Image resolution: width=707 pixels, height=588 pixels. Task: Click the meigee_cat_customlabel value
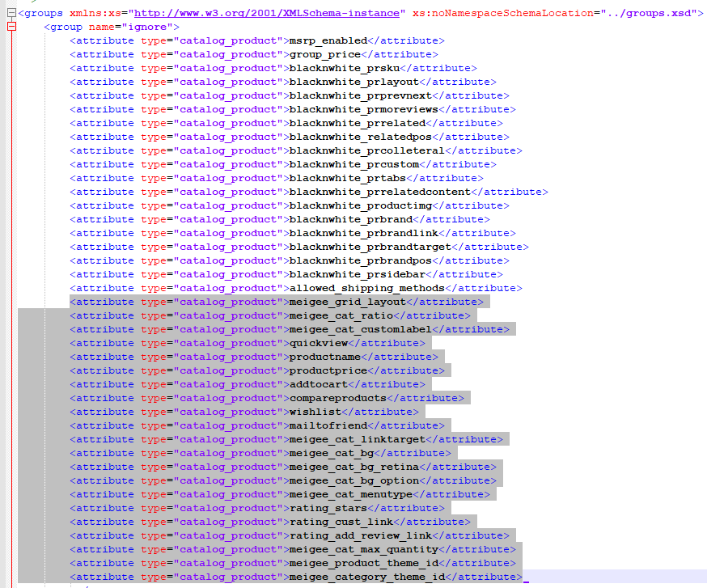coord(361,330)
